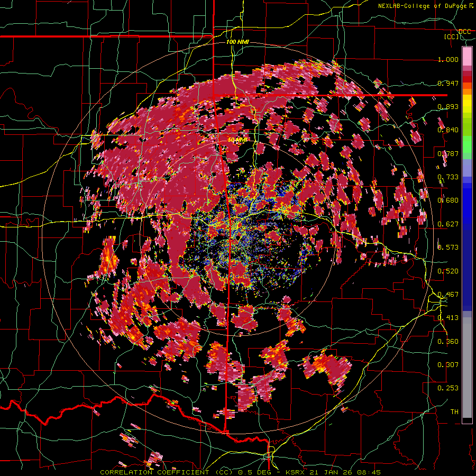Select the 0.627 scale value
The width and height of the screenshot is (476, 476).
pos(448,224)
